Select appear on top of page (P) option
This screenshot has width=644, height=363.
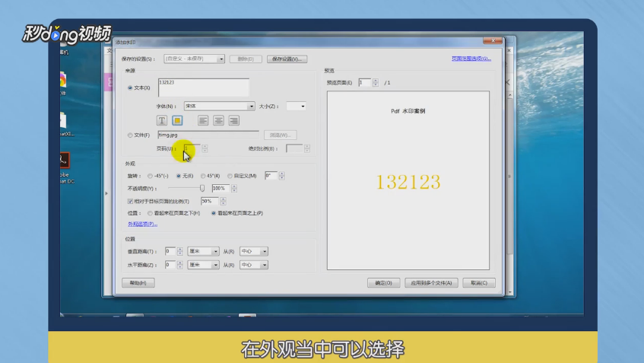[214, 213]
